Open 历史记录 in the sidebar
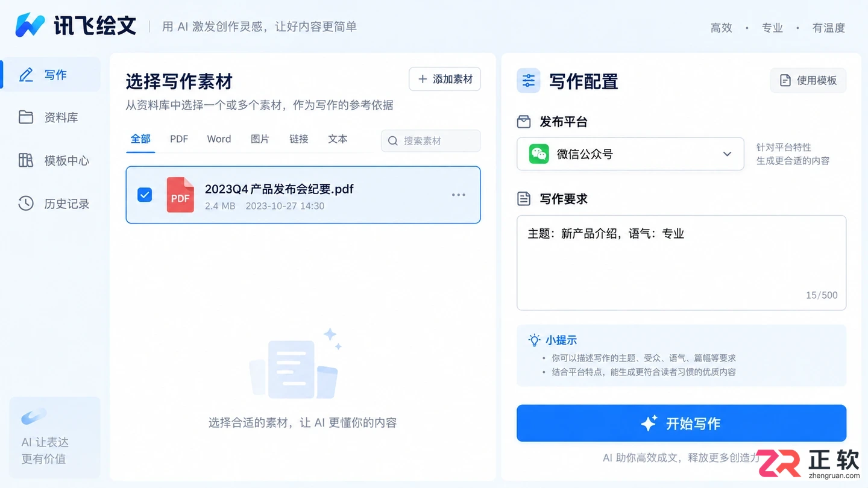The height and width of the screenshot is (488, 868). pyautogui.click(x=50, y=204)
